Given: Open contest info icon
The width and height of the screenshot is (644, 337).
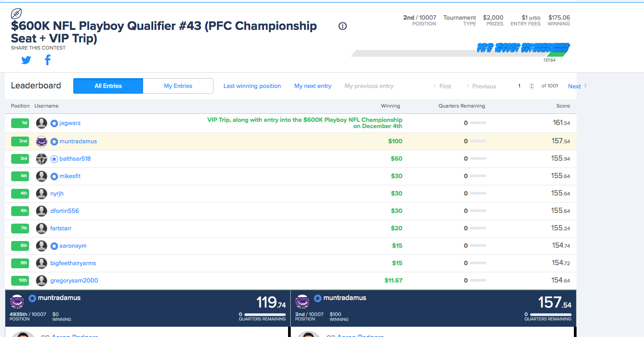Looking at the screenshot, I should point(343,26).
